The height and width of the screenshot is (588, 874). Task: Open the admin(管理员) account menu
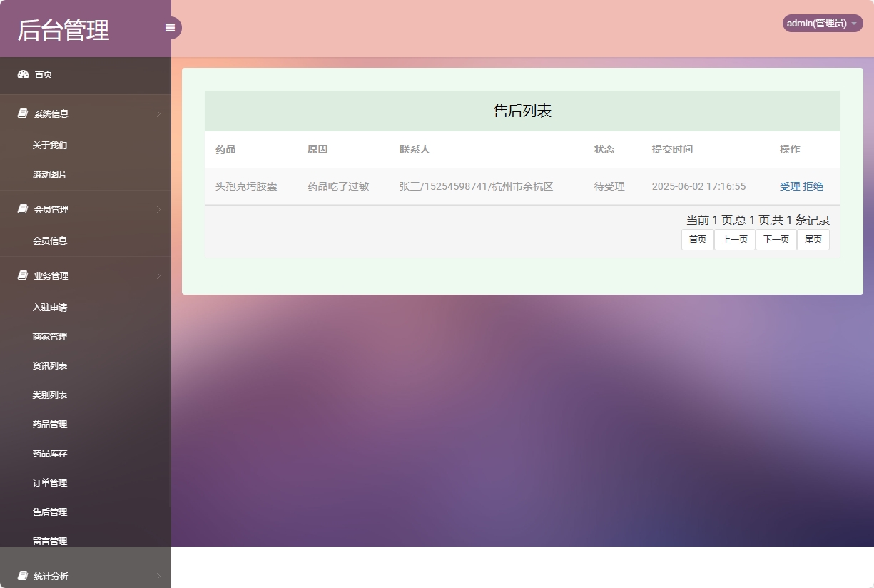pos(818,23)
